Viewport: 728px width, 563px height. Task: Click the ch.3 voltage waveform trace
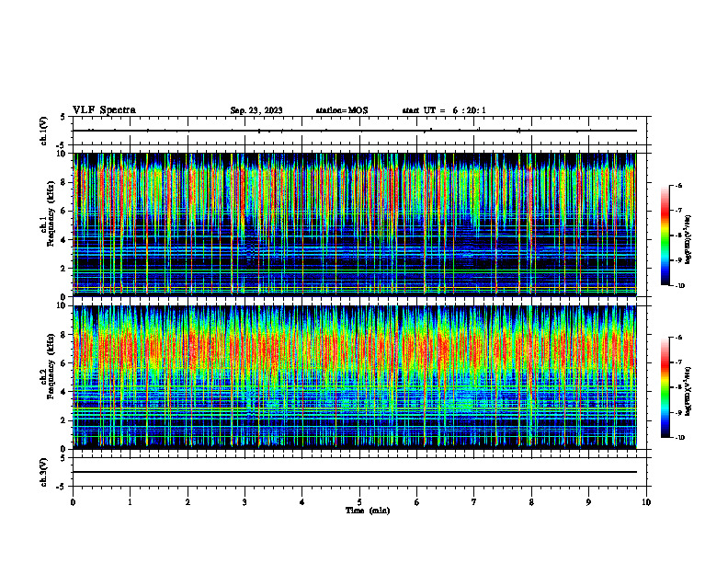(355, 472)
